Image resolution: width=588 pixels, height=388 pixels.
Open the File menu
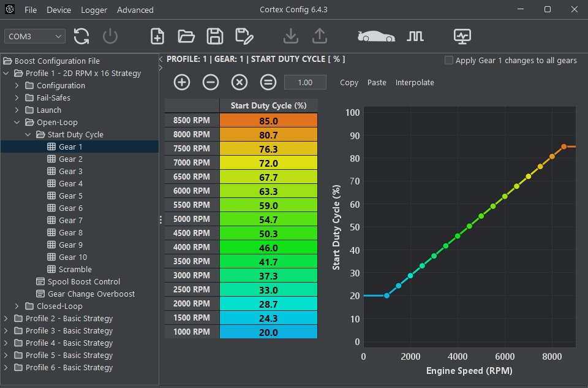point(31,10)
